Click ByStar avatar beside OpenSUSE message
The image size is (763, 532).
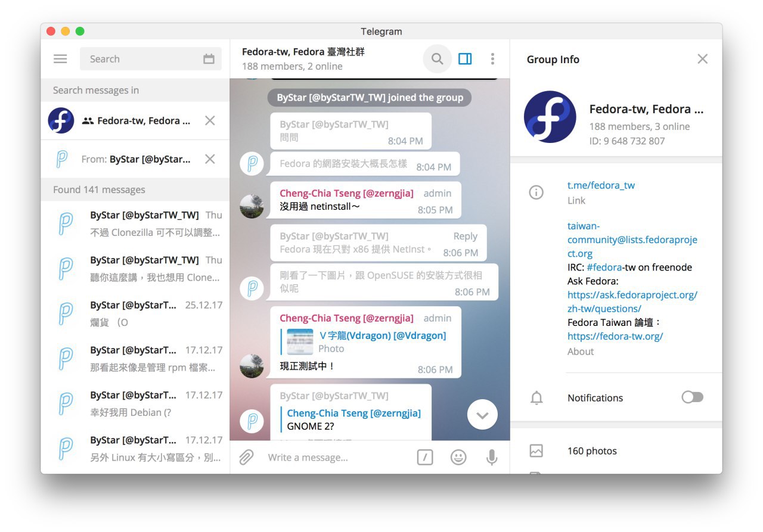pyautogui.click(x=252, y=288)
